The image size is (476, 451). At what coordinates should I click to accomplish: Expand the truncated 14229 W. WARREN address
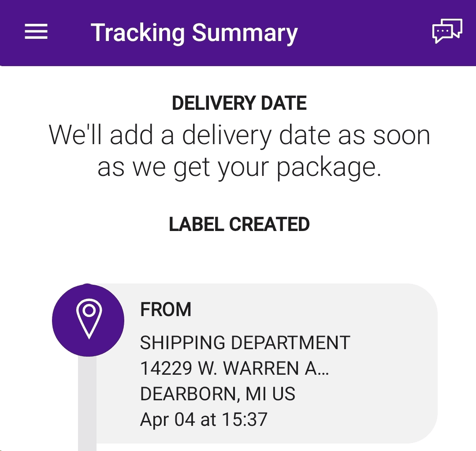click(234, 368)
